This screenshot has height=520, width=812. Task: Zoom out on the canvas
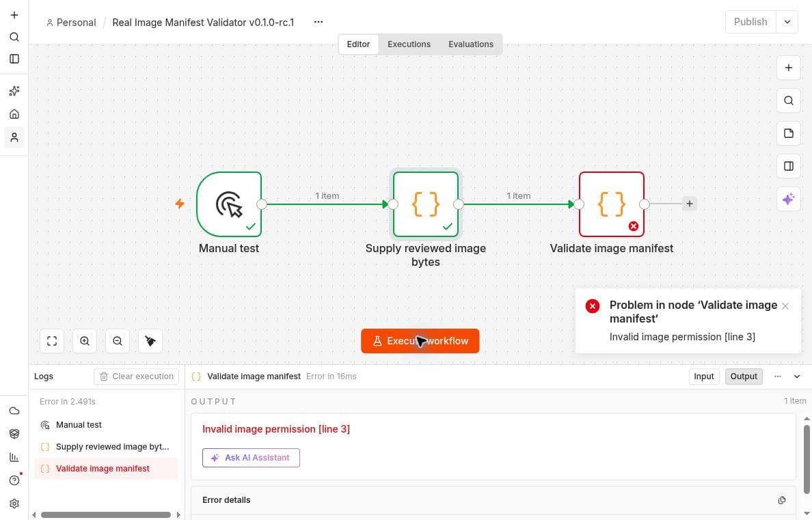coord(118,341)
